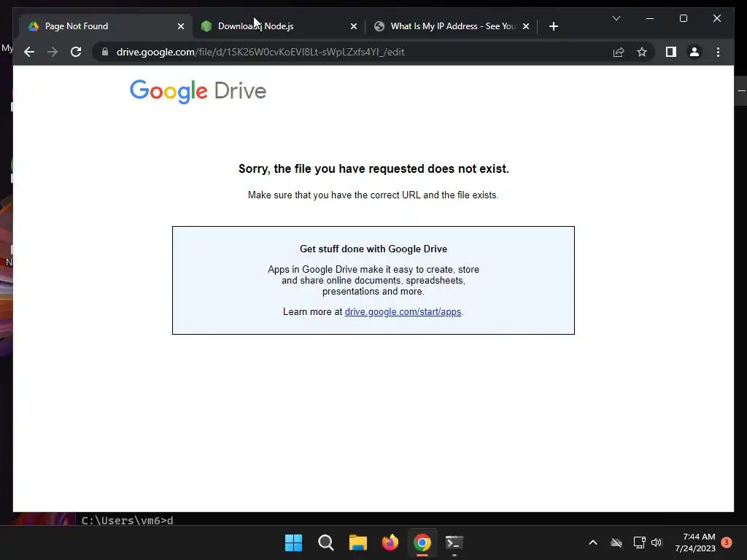Share this page using share icon

tap(619, 52)
